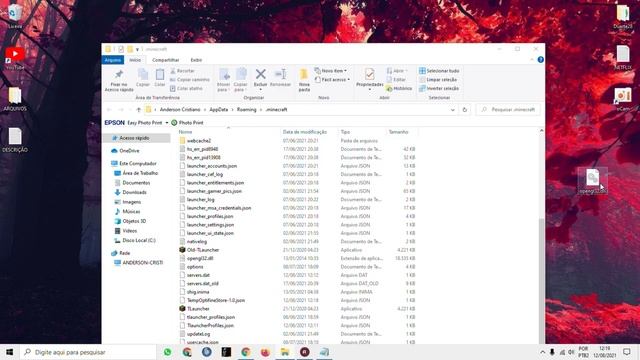Select the YouTube desktop shortcut
640x360 pixels.
tap(15, 58)
